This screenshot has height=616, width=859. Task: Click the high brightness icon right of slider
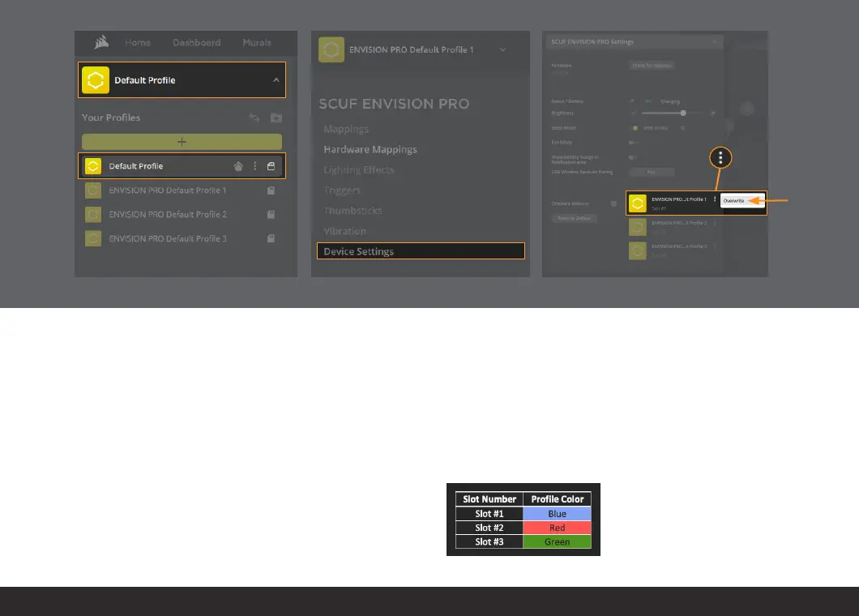click(713, 113)
